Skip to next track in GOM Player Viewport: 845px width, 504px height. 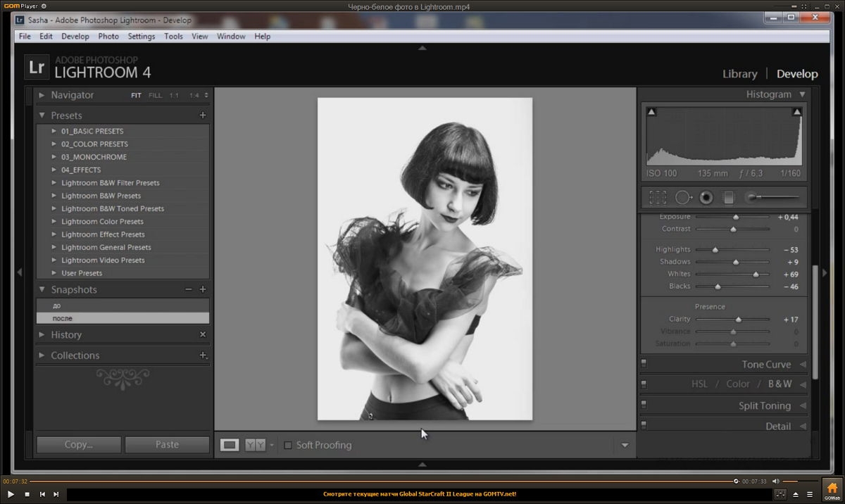pyautogui.click(x=56, y=494)
